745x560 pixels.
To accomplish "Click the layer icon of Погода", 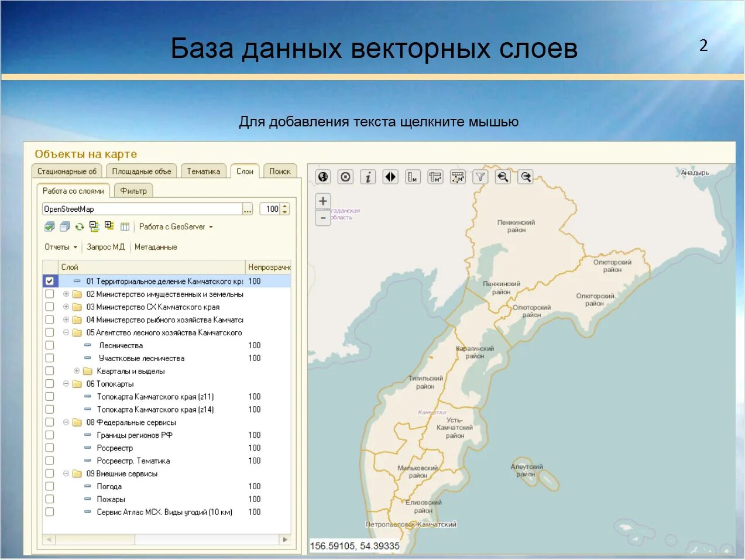I will 88,486.
